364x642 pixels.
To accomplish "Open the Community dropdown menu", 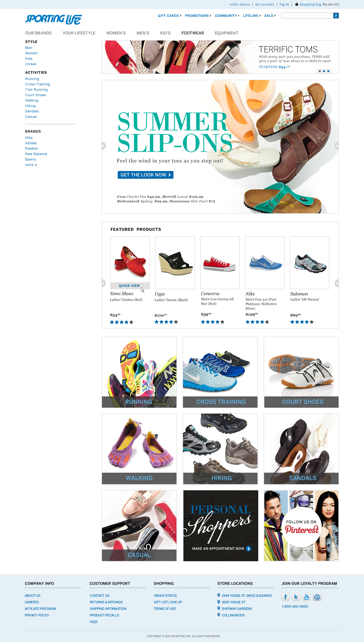I will tap(227, 16).
